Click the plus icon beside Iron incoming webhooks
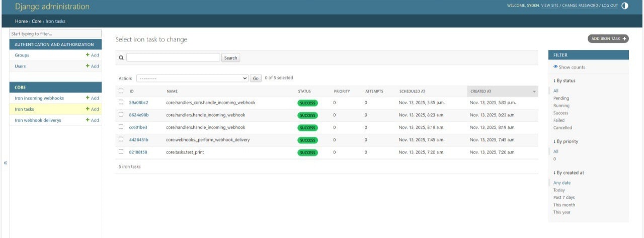Viewport: 644px width, 238px height. (88, 98)
